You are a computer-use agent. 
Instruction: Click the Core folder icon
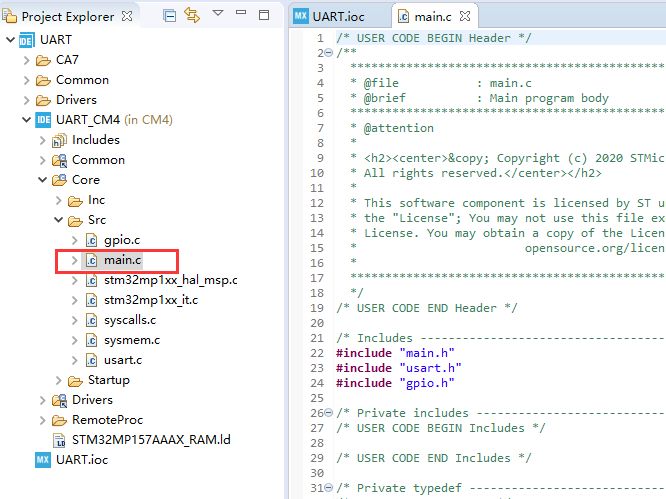point(59,180)
